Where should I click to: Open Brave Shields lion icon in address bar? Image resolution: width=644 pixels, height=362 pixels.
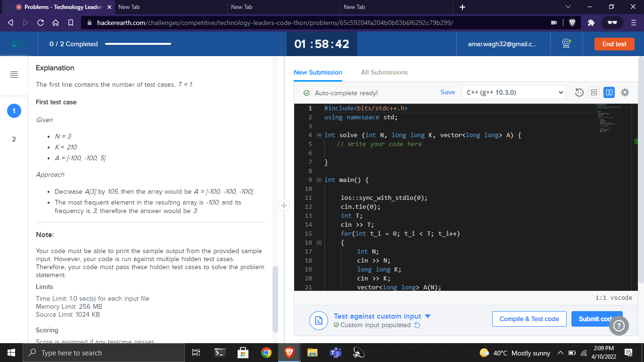(x=572, y=22)
